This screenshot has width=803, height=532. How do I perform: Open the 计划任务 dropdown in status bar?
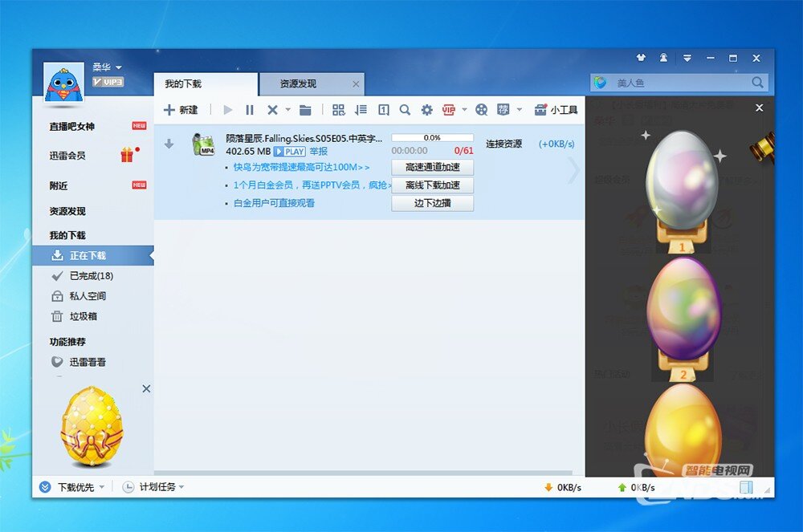[153, 487]
